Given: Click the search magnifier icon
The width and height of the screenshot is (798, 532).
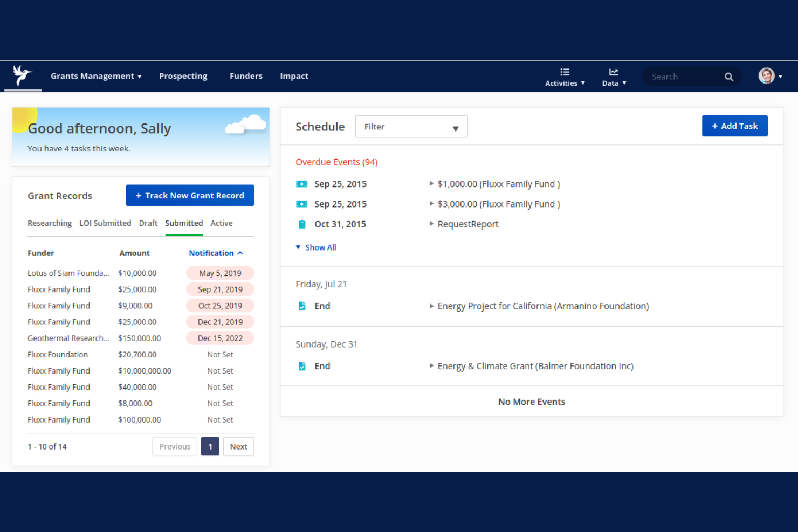Looking at the screenshot, I should pyautogui.click(x=728, y=77).
